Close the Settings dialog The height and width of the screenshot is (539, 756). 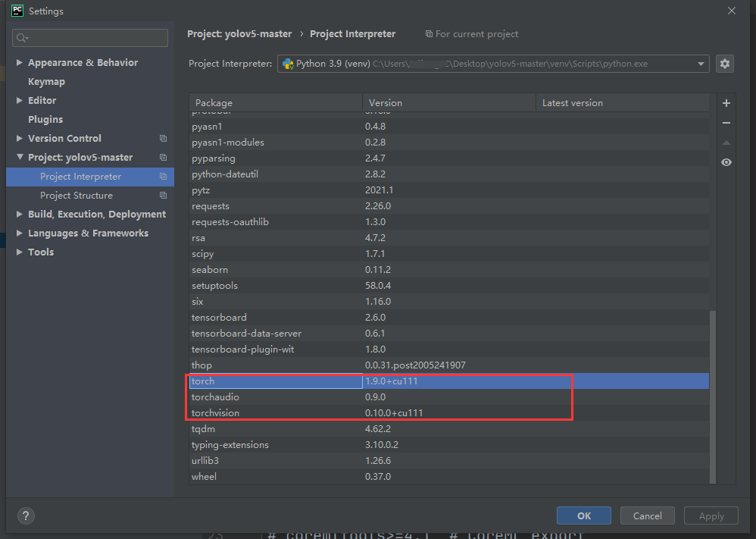pos(732,11)
